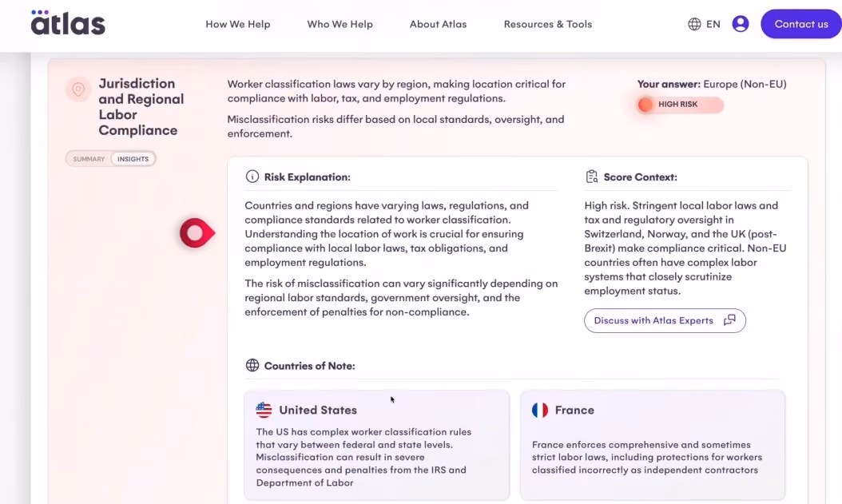Click the Countries of Note globe icon
Viewport: 842px width, 504px height.
252,366
